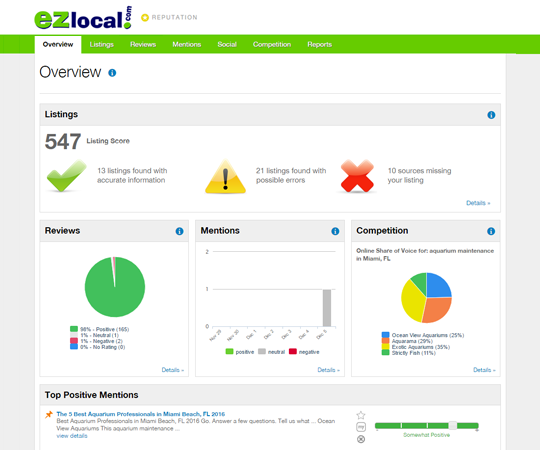540x450 pixels.
Task: Switch to the Reports tab
Action: pos(320,44)
